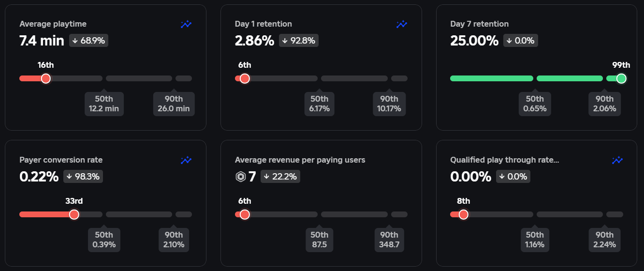Image resolution: width=644 pixels, height=271 pixels.
Task: Click the 68.9% decrease badge on Average playtime
Action: [88, 41]
